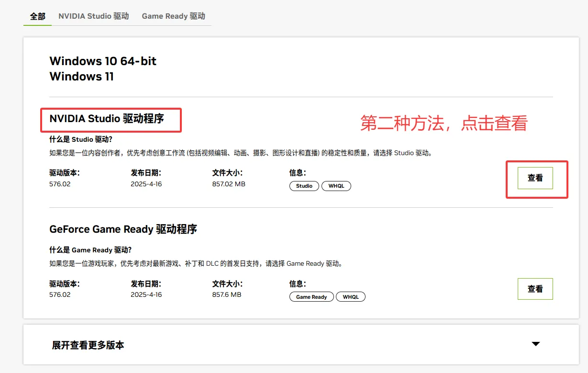Image resolution: width=588 pixels, height=373 pixels.
Task: Click the 857.6 MB file size
Action: point(227,294)
